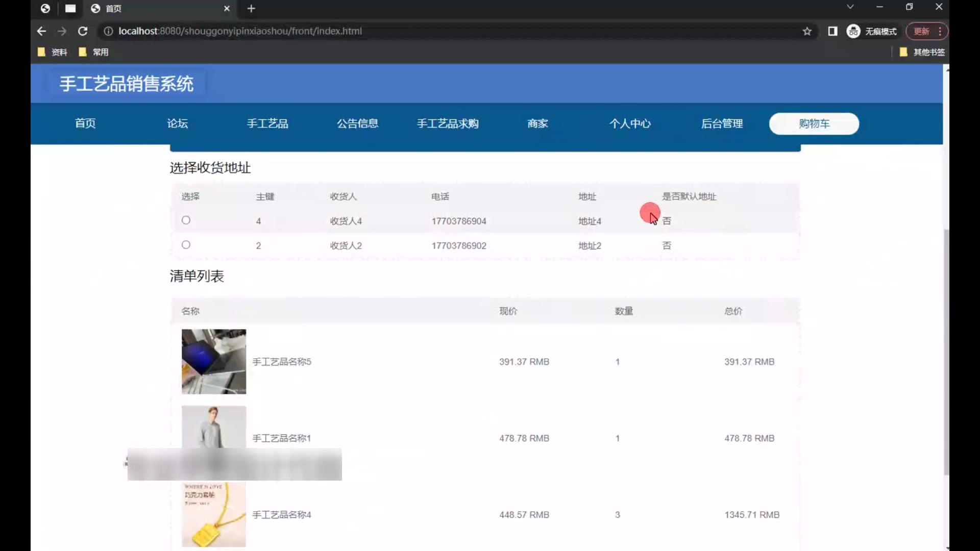Go to 论坛 navigation tab
This screenshot has height=551, width=980.
177,123
